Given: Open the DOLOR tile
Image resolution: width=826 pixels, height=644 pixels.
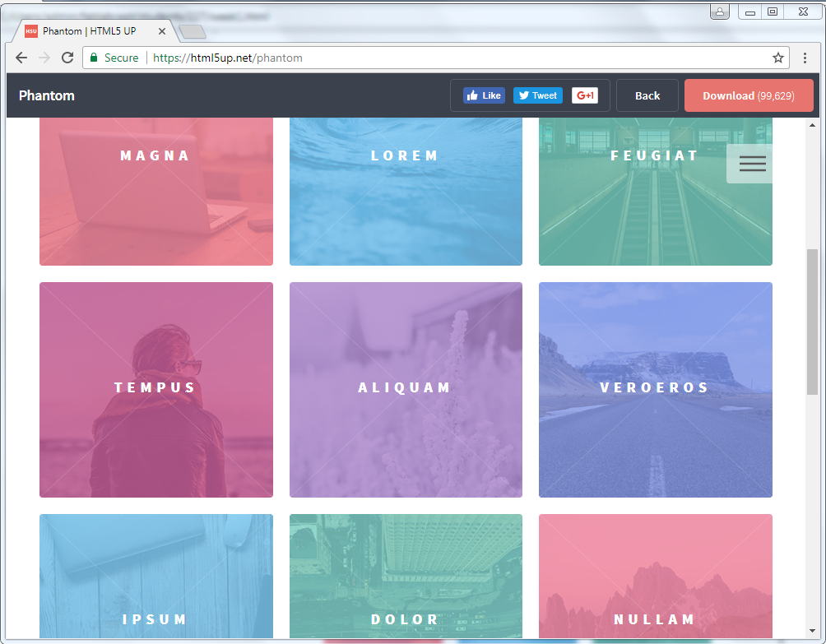Looking at the screenshot, I should [x=406, y=576].
